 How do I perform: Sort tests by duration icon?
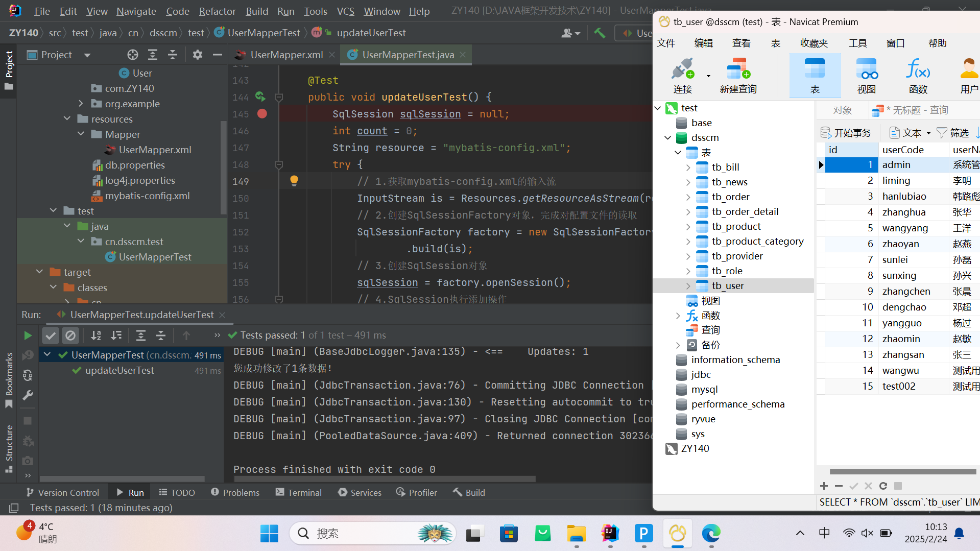[x=116, y=336]
